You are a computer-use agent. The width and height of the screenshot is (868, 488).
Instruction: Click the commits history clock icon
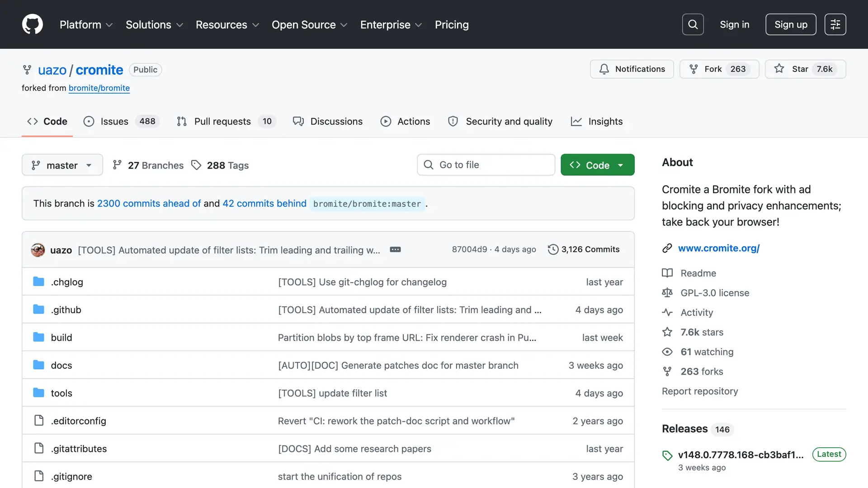pos(553,249)
